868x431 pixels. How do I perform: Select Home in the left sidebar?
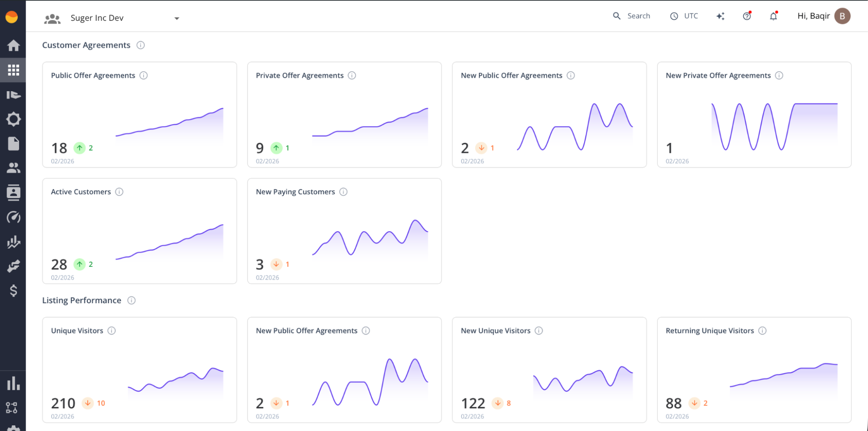[x=13, y=45]
